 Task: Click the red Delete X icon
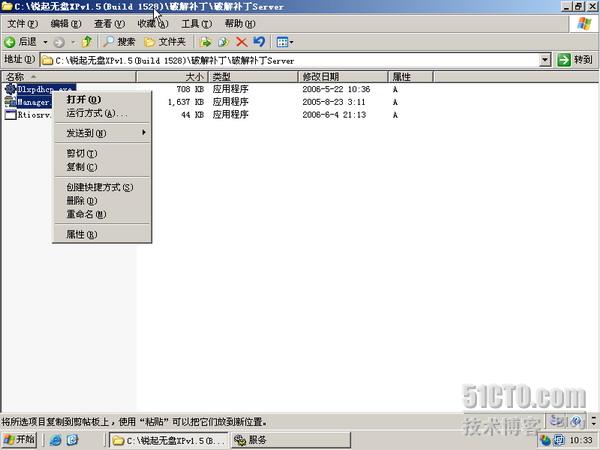241,42
